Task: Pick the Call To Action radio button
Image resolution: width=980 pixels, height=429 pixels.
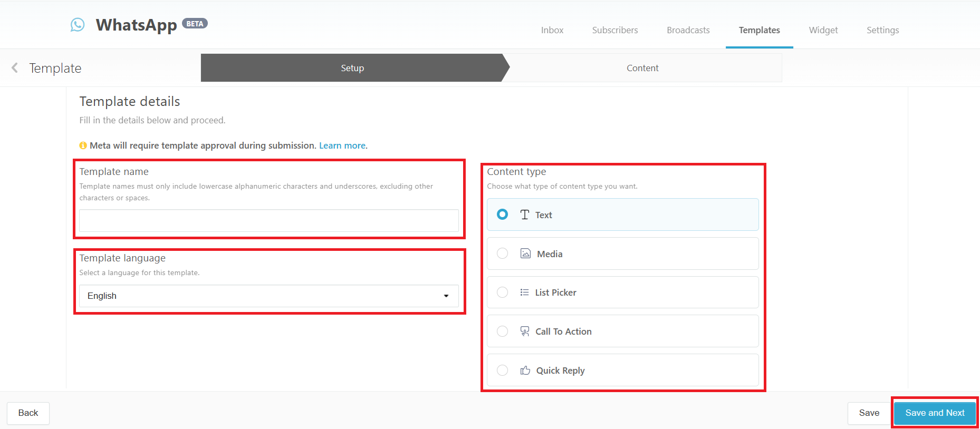Action: tap(503, 331)
